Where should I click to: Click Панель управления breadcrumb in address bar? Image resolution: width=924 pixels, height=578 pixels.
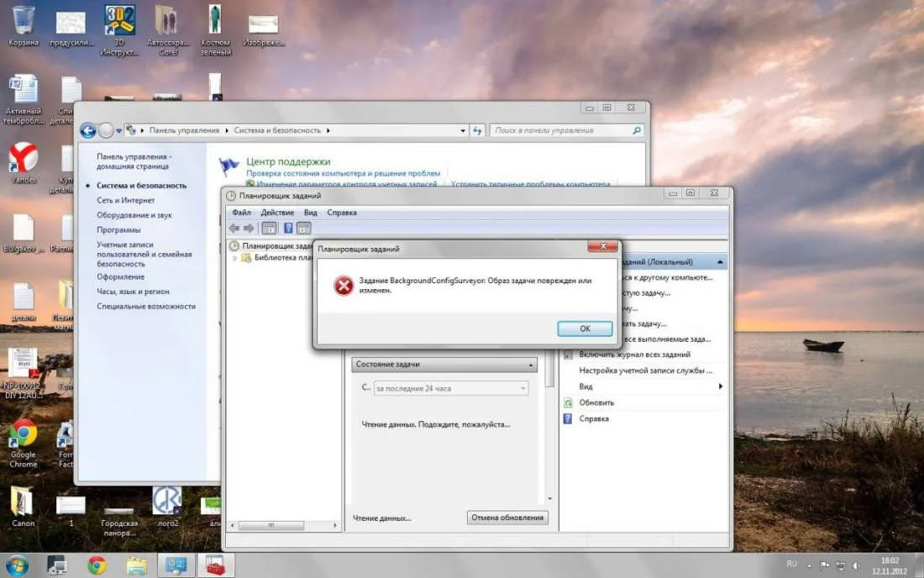point(184,130)
